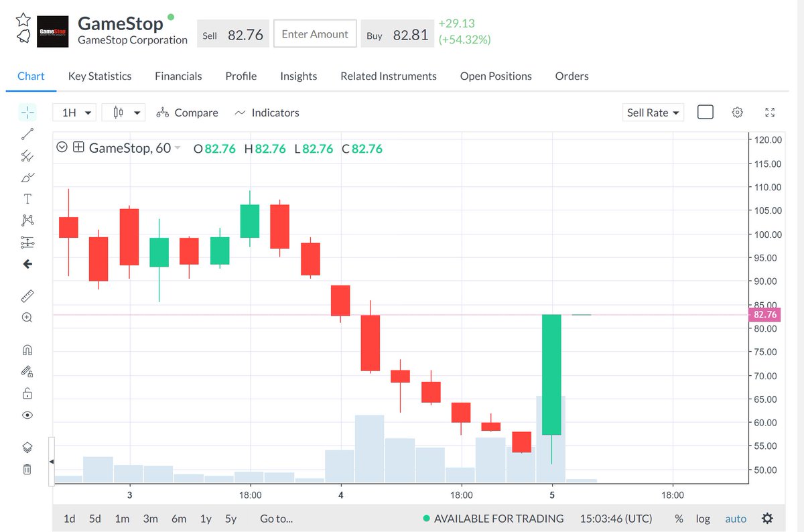The width and height of the screenshot is (804, 532).
Task: Open the Open Positions tab
Action: pyautogui.click(x=496, y=76)
